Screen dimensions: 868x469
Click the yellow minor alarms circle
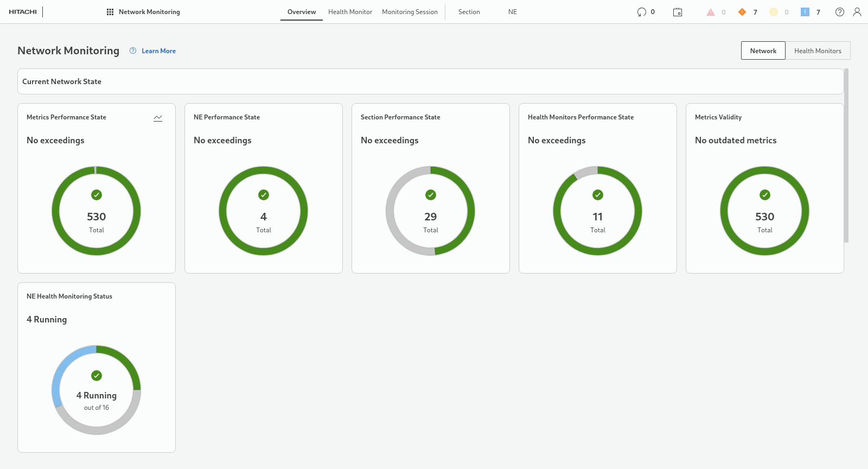click(774, 12)
